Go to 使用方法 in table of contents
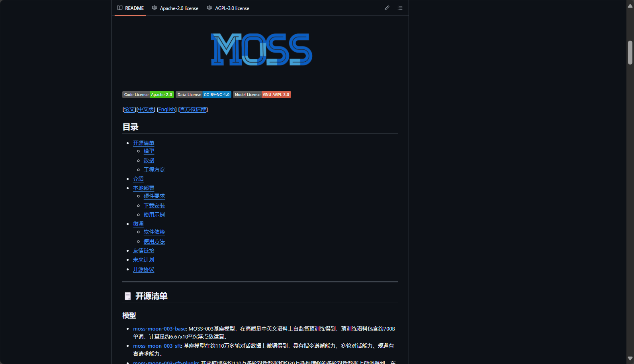The height and width of the screenshot is (364, 634). pos(154,241)
